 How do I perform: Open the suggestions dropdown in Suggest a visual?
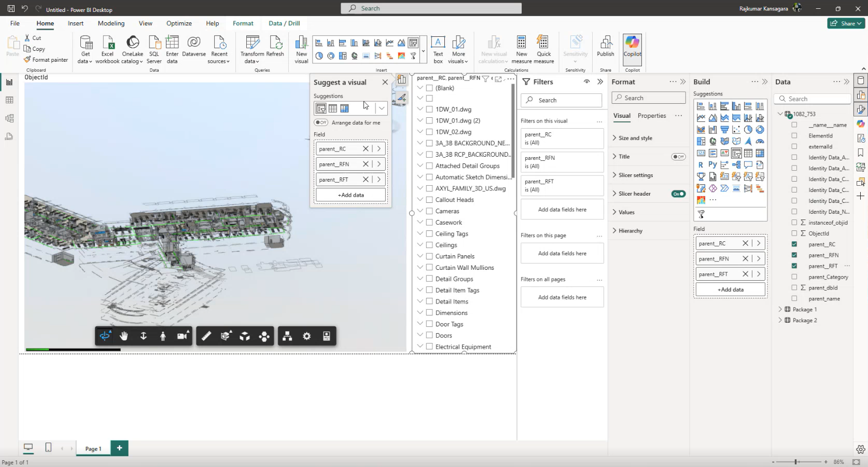point(382,108)
